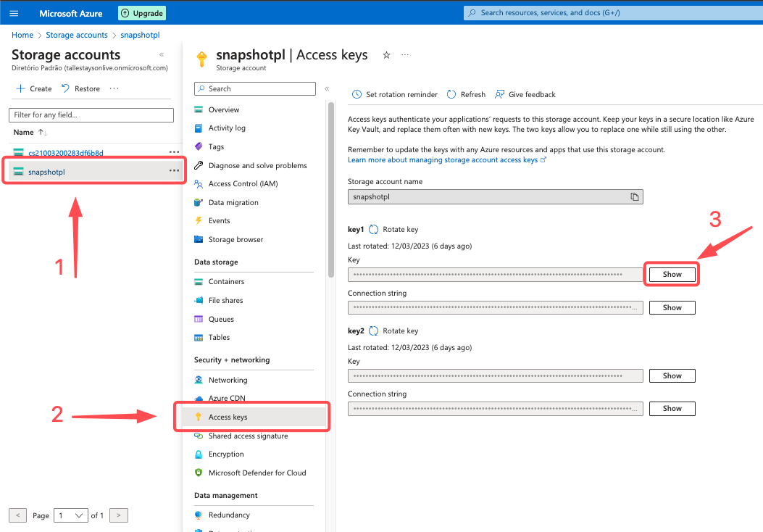The width and height of the screenshot is (763, 532).
Task: Open Shared access signature menu item
Action: pyautogui.click(x=248, y=436)
